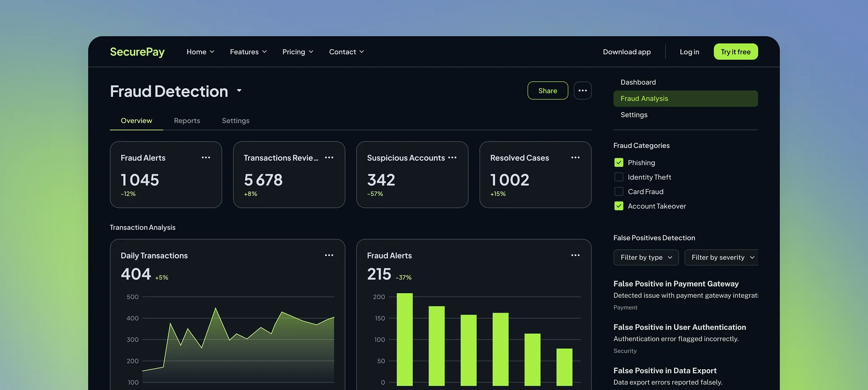Open the three-dot menu beside Share
Screen dimensions: 868x390
[x=583, y=90]
